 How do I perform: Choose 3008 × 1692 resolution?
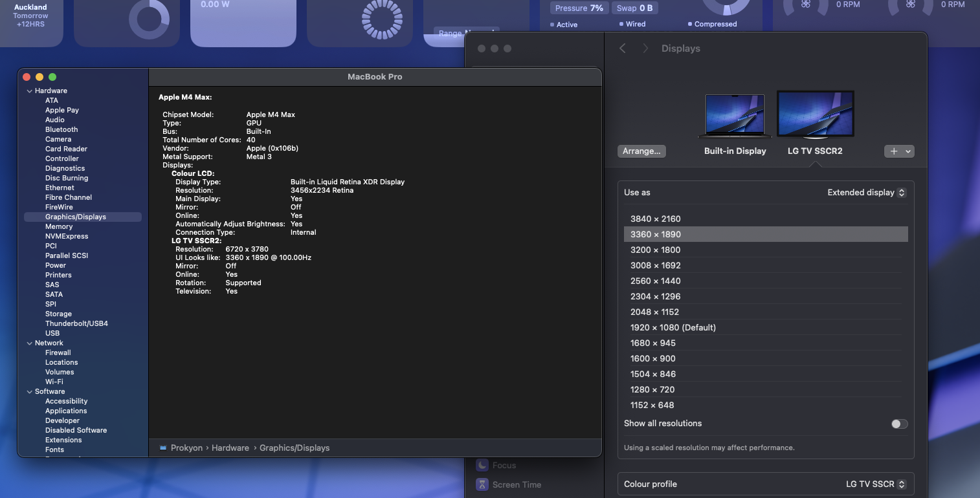(x=766, y=265)
